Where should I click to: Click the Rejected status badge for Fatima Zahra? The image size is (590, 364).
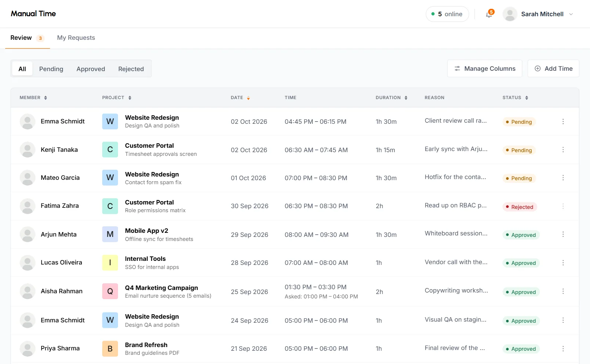tap(520, 207)
